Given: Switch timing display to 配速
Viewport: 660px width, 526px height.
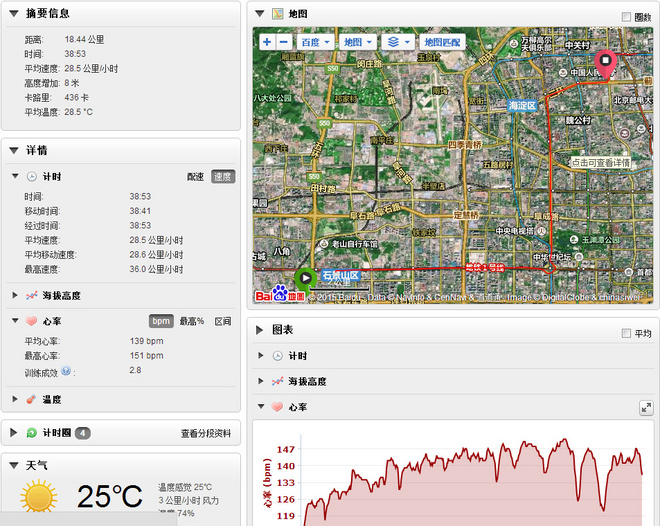Looking at the screenshot, I should (195, 177).
